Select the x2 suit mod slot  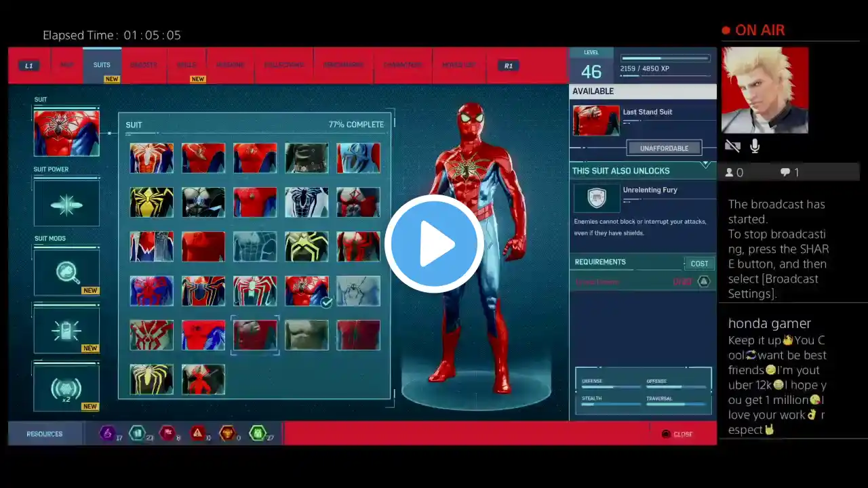[x=66, y=388]
